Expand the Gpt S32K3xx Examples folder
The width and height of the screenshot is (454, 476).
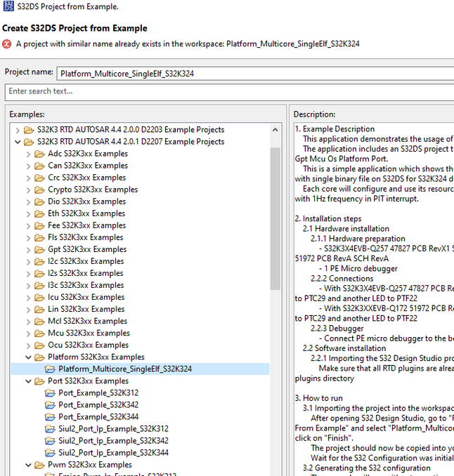28,250
